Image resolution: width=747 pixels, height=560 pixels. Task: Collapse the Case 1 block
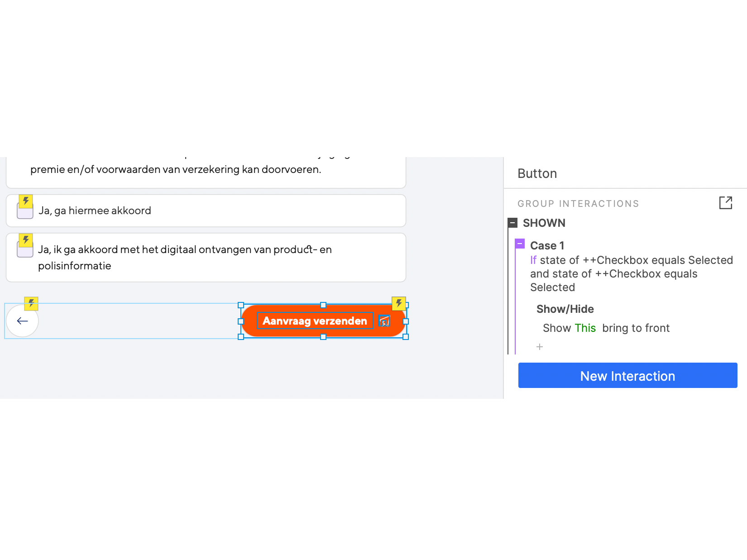click(x=520, y=244)
